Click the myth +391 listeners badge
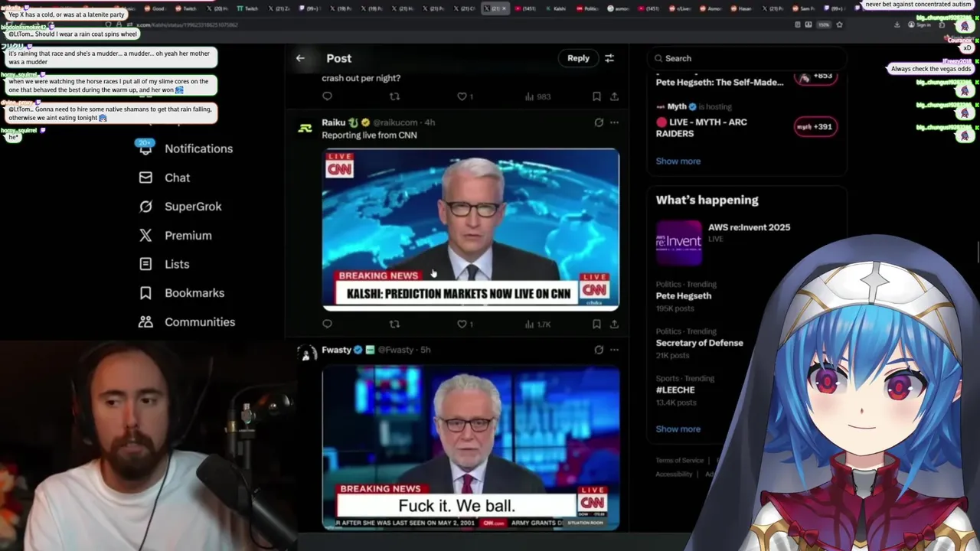Image resolution: width=980 pixels, height=551 pixels. [x=815, y=127]
